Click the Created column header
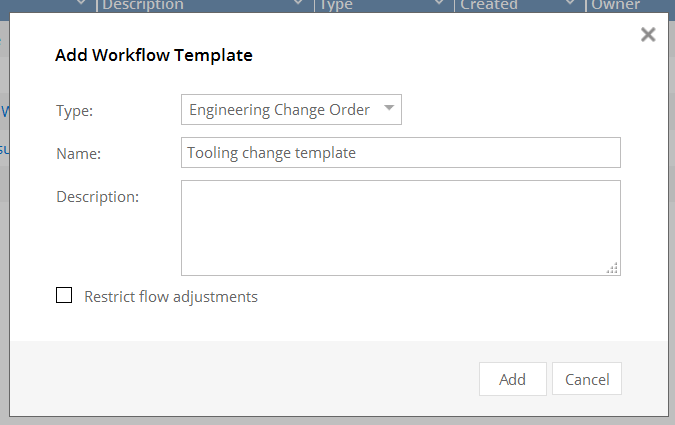 488,5
